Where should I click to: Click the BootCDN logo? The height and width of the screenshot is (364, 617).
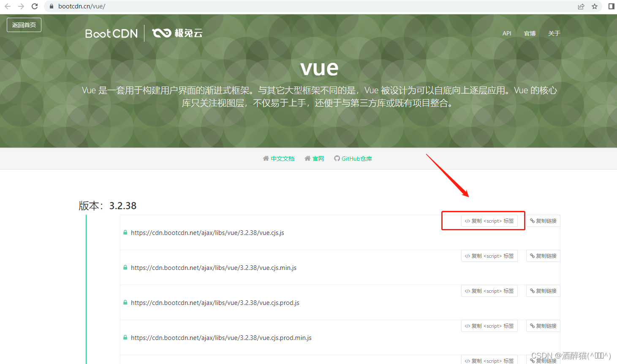coord(111,33)
